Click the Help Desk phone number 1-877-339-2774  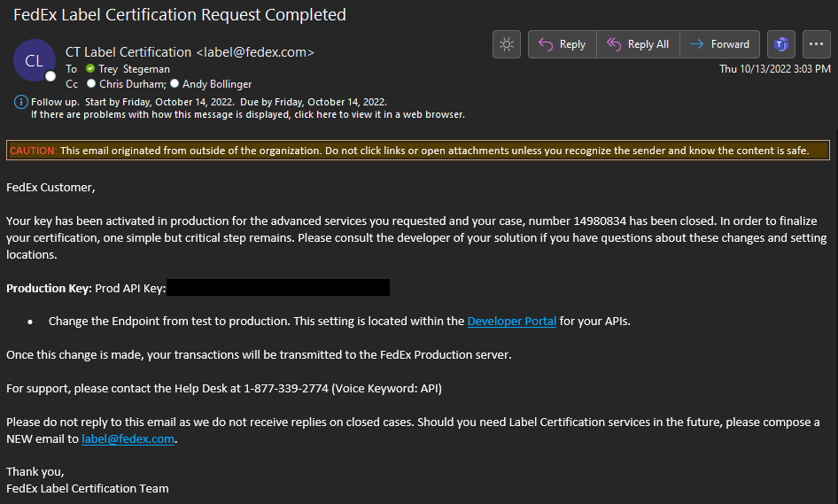(286, 389)
